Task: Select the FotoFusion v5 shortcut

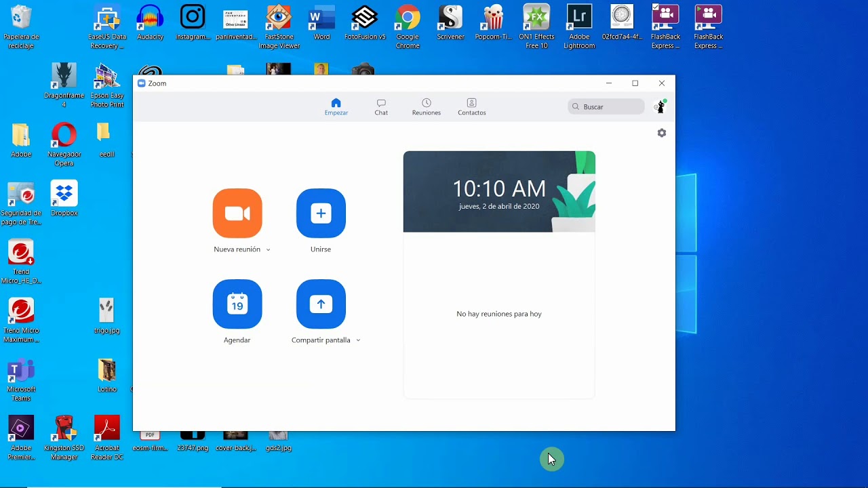Action: point(365,23)
